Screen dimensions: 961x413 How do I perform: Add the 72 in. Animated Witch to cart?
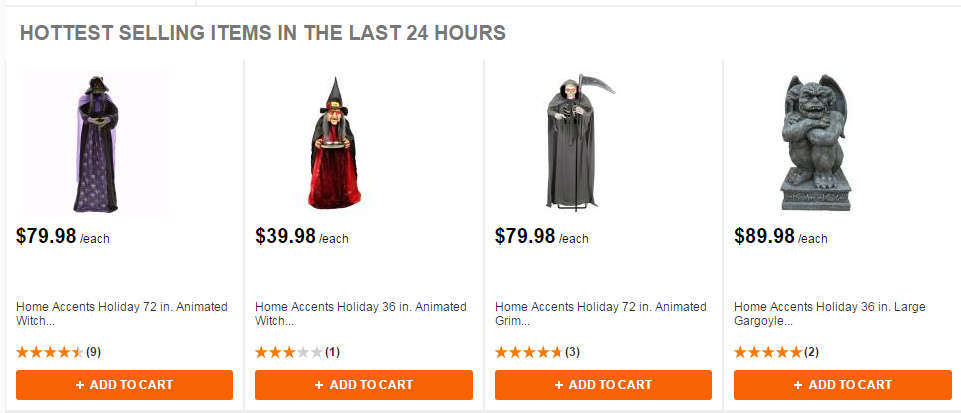click(x=124, y=385)
